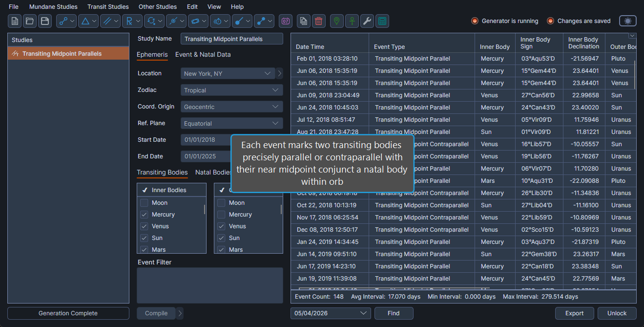
Task: Open the Location dropdown showing New York, NY
Action: pos(228,74)
